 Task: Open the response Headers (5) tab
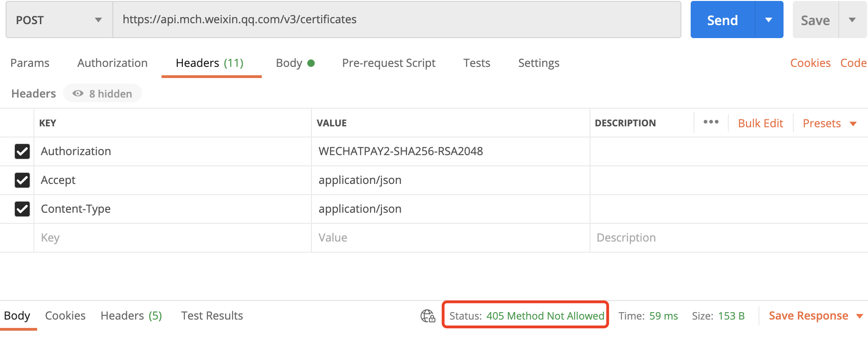131,316
